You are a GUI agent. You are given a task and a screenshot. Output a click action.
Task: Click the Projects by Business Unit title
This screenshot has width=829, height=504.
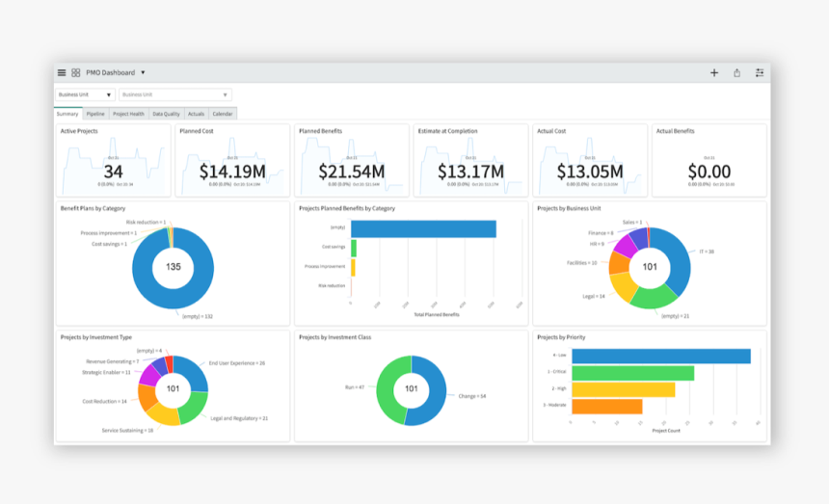tap(569, 208)
